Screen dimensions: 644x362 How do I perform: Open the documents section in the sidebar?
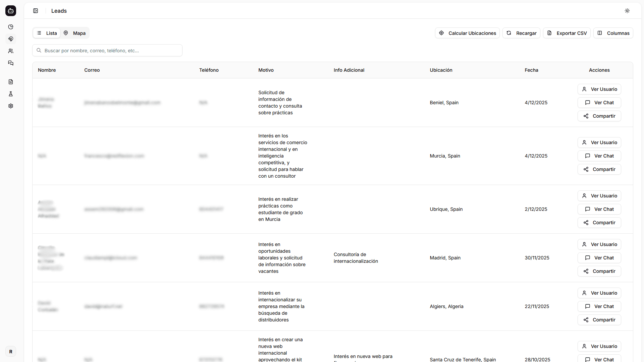11,81
